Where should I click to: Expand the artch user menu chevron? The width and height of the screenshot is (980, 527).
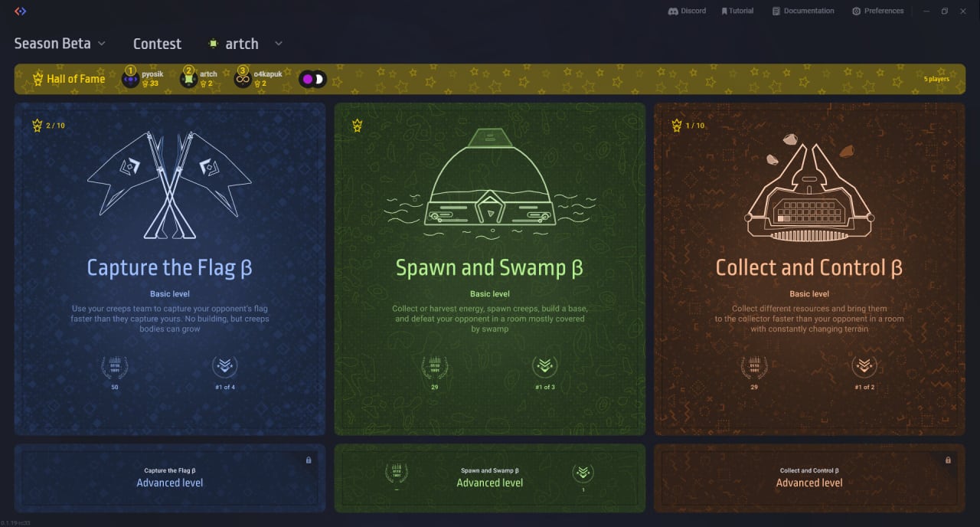[279, 44]
